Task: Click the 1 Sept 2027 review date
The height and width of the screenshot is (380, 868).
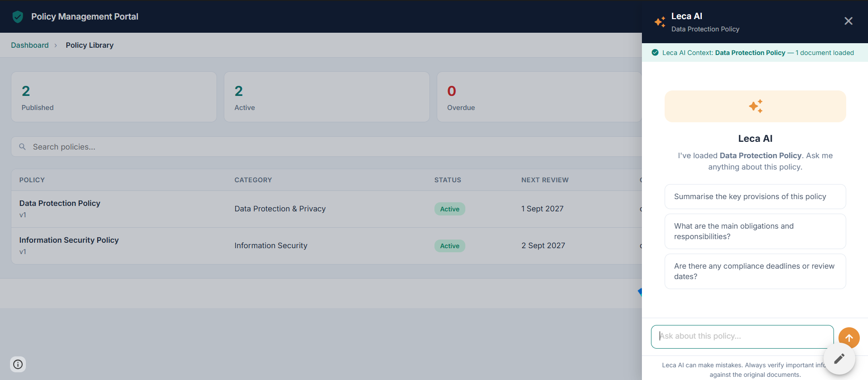Action: click(542, 209)
